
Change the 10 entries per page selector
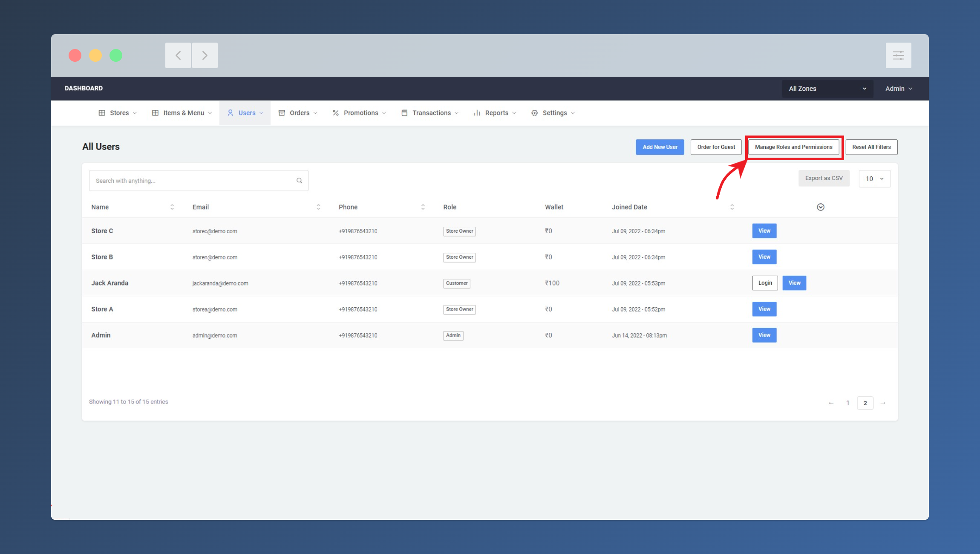tap(875, 179)
